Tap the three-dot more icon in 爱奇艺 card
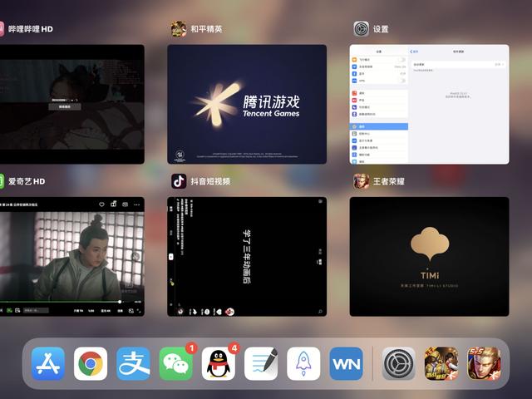 [x=136, y=204]
